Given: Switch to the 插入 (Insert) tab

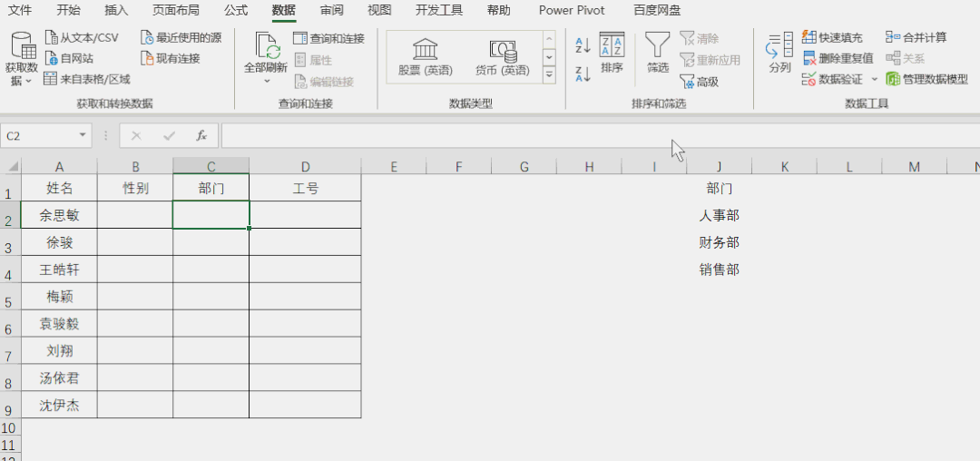Looking at the screenshot, I should coord(116,11).
